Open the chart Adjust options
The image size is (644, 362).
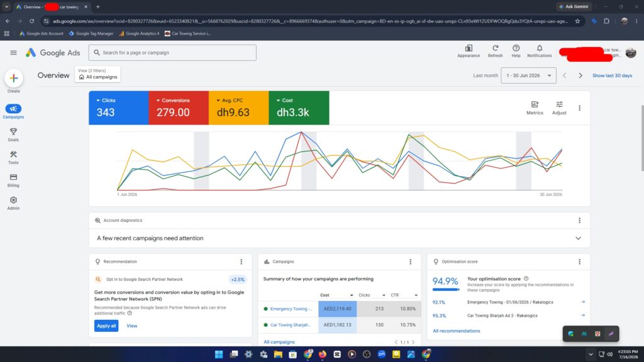[559, 107]
